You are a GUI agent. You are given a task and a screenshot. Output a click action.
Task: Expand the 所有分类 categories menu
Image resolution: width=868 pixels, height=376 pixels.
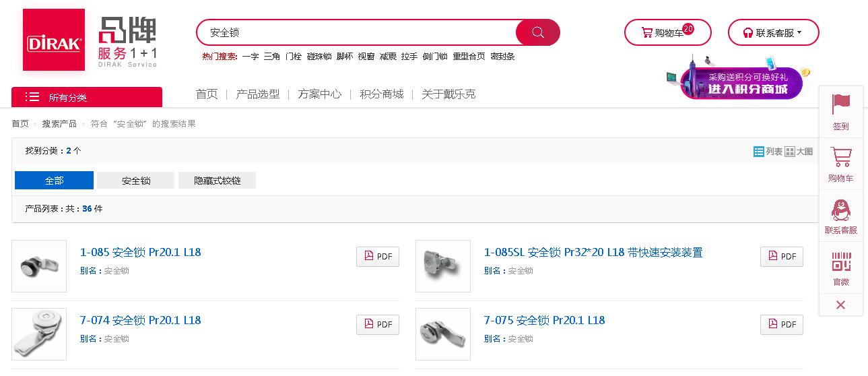click(87, 97)
